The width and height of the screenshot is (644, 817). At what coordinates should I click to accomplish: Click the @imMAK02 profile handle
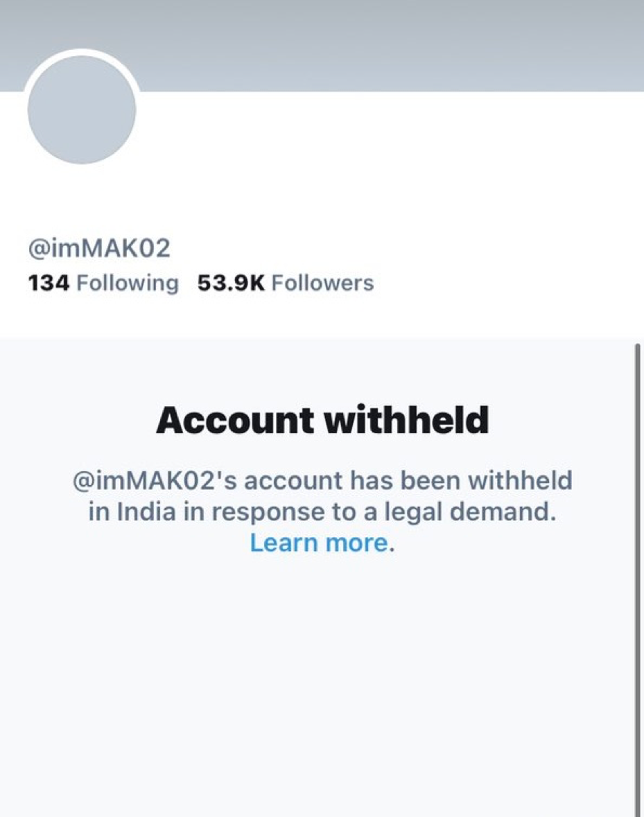click(98, 248)
